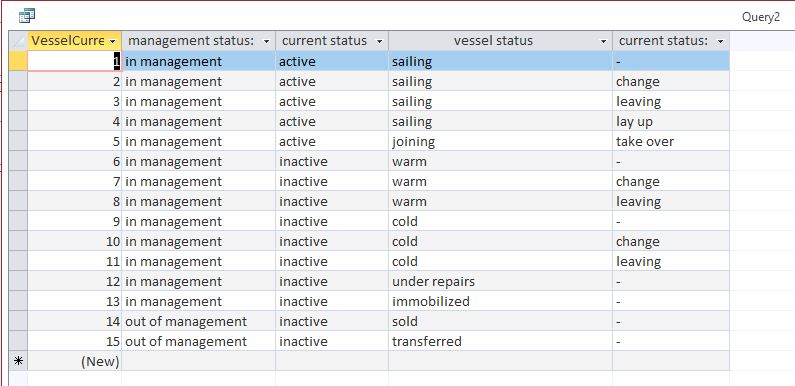
Task: Click 'cold' in row 9
Action: coord(405,222)
